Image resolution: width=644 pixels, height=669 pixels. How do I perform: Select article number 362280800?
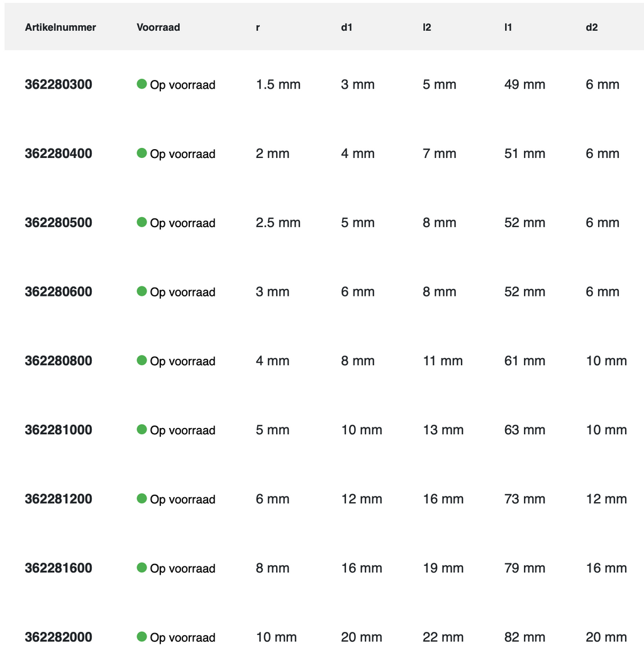58,361
